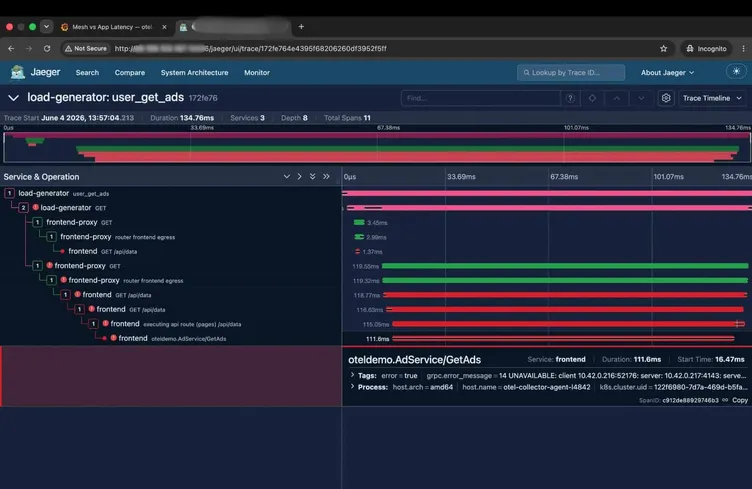Click the find help question-mark icon
Image resolution: width=752 pixels, height=489 pixels.
pos(570,98)
